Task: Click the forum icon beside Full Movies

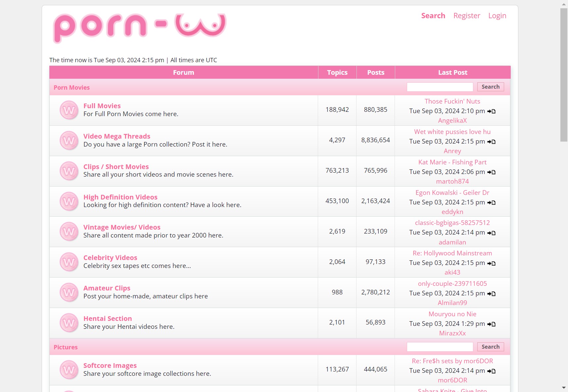Action: pyautogui.click(x=69, y=110)
